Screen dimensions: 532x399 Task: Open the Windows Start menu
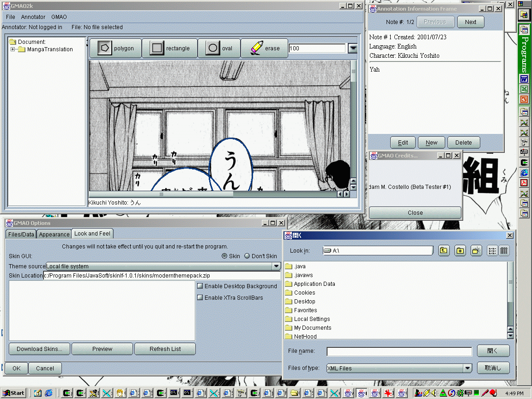coord(13,393)
